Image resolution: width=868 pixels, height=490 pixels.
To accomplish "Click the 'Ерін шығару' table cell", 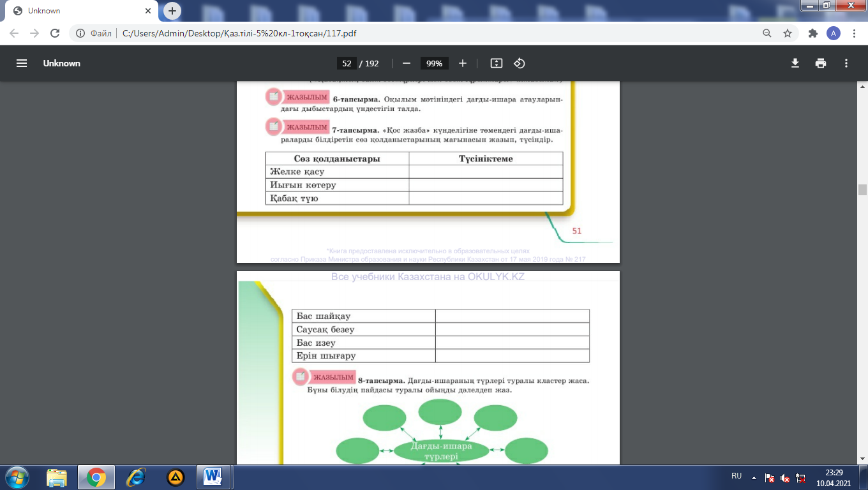I will coord(364,356).
